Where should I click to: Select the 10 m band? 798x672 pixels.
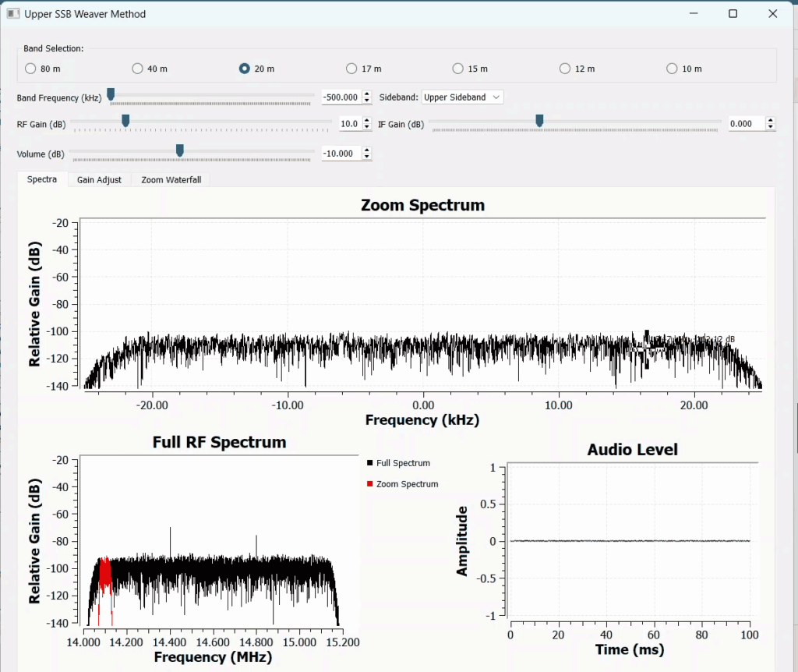670,69
